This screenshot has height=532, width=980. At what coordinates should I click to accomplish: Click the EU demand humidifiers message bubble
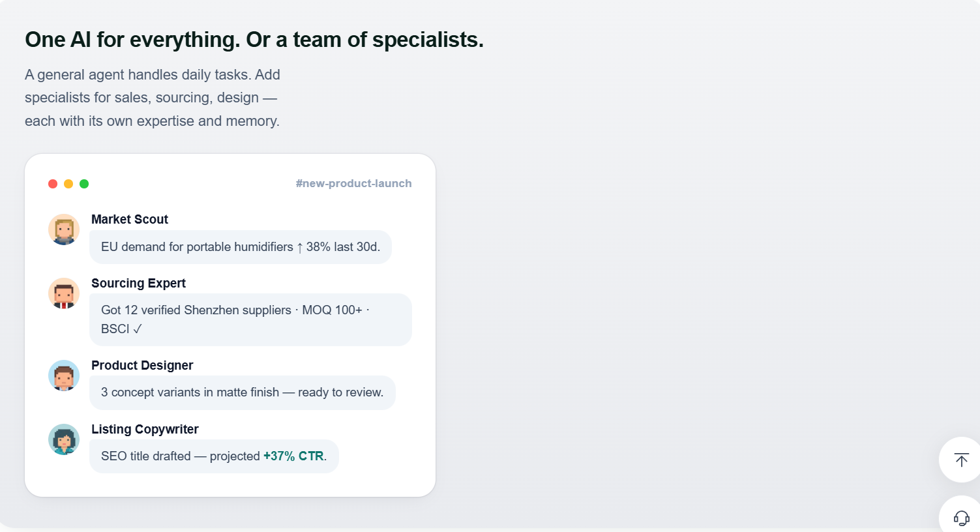pyautogui.click(x=241, y=247)
